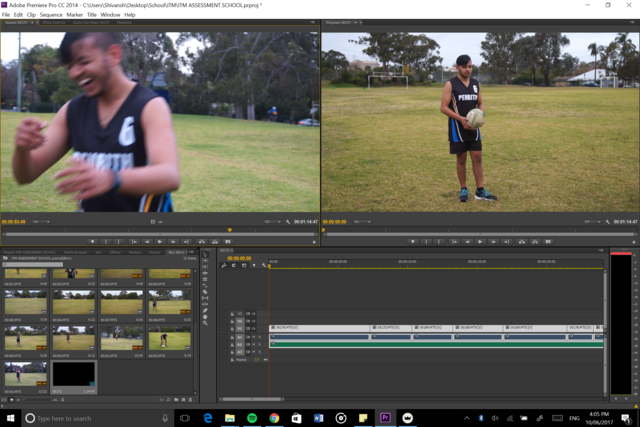Select the Selection tool in the tools panel

pyautogui.click(x=205, y=254)
